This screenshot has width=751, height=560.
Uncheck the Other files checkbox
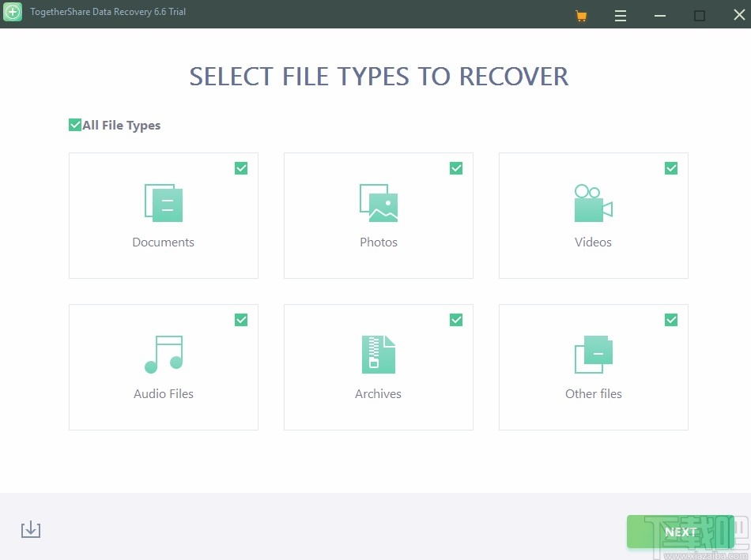point(670,319)
